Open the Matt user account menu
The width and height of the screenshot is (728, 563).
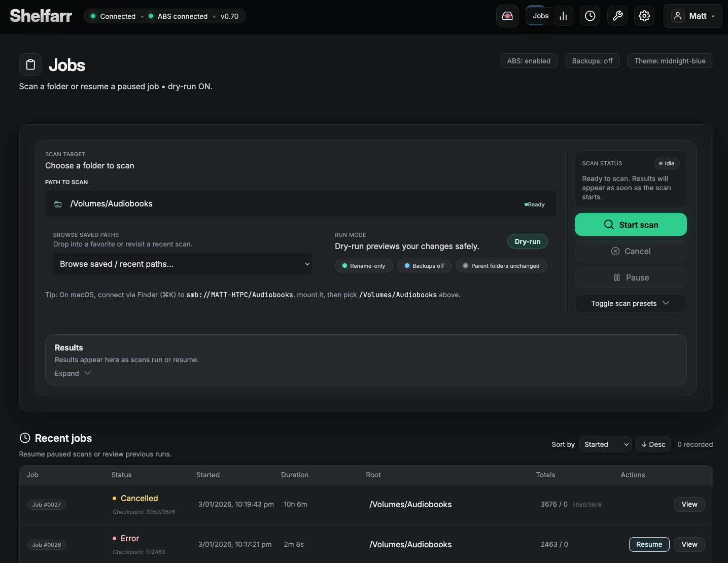pyautogui.click(x=692, y=16)
